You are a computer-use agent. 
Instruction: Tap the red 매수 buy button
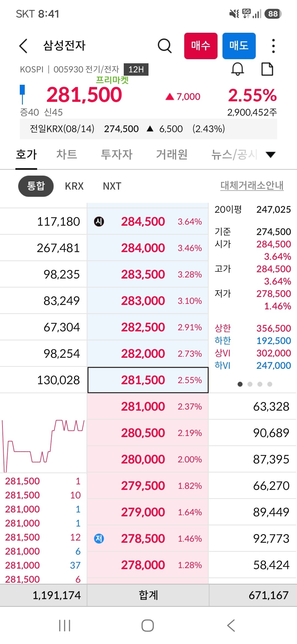coord(201,46)
